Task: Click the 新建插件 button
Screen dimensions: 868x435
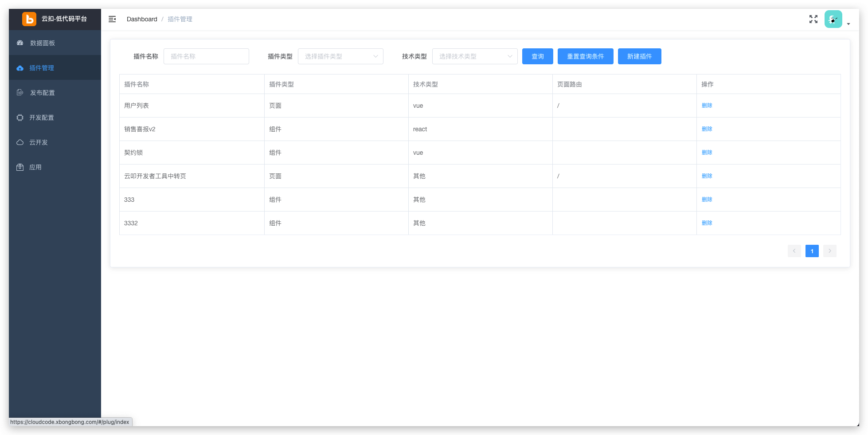Action: click(x=639, y=56)
